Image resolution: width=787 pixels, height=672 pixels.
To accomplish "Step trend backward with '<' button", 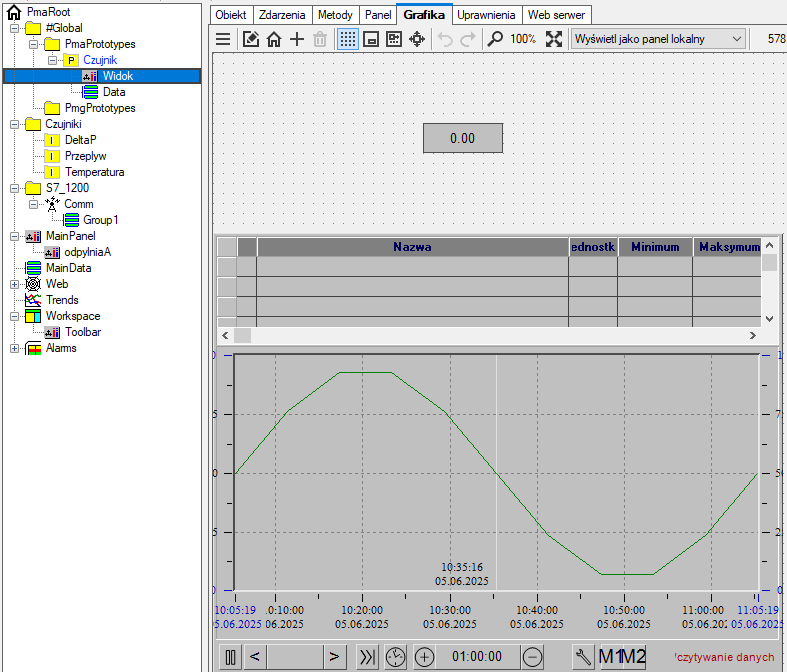I will (255, 657).
